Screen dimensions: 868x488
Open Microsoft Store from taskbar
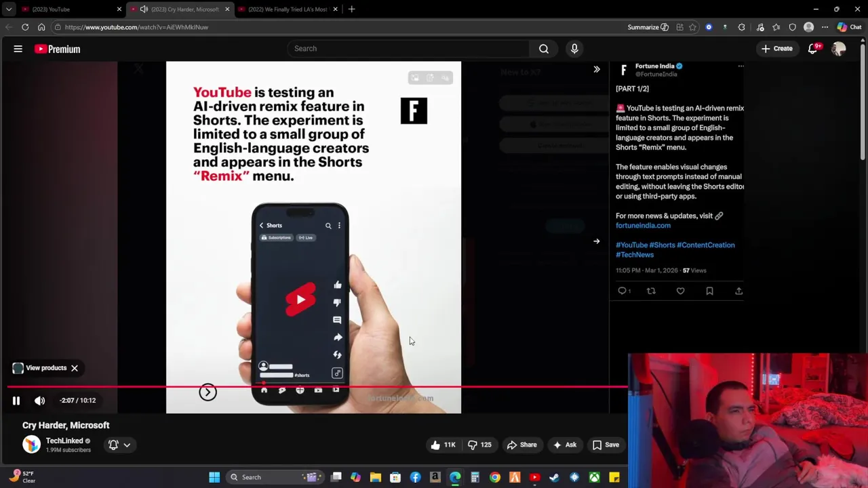395,477
